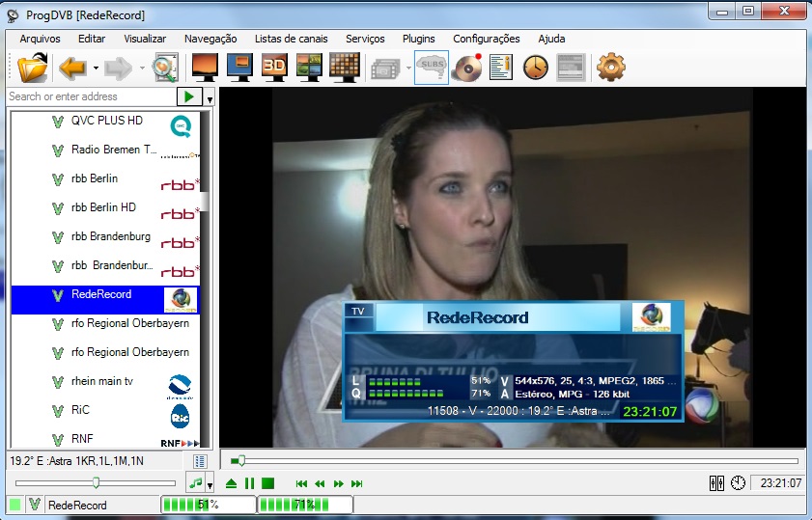This screenshot has width=812, height=520.
Task: Click the 23:21:07 time display field
Action: point(777,483)
